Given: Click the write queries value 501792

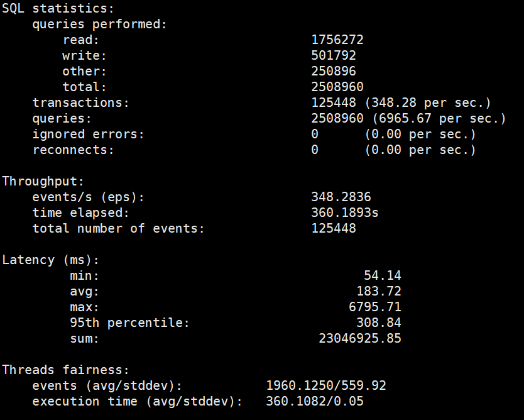Looking at the screenshot, I should (x=334, y=55).
